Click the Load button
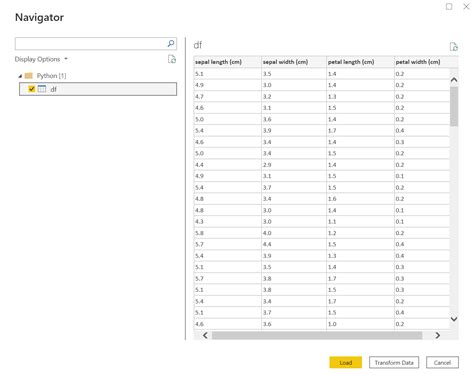This screenshot has width=474, height=377. tap(346, 363)
